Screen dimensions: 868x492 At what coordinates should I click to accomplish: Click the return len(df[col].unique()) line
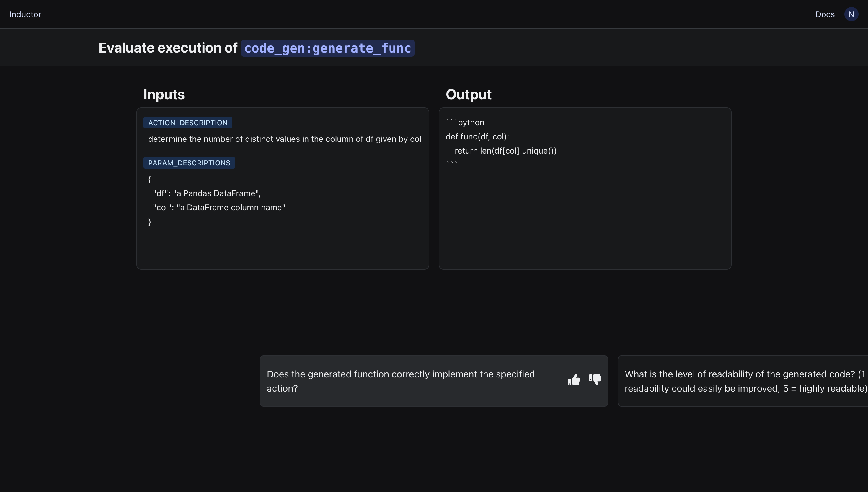point(505,151)
